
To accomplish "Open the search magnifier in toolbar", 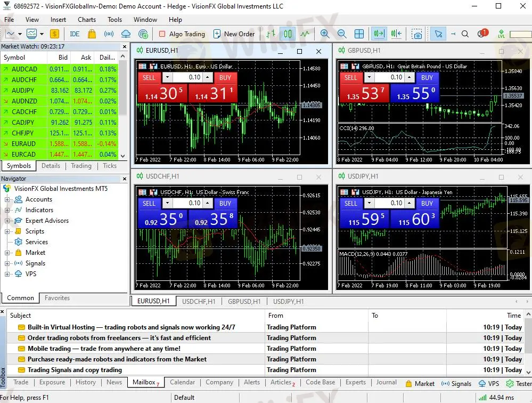I will [x=465, y=34].
